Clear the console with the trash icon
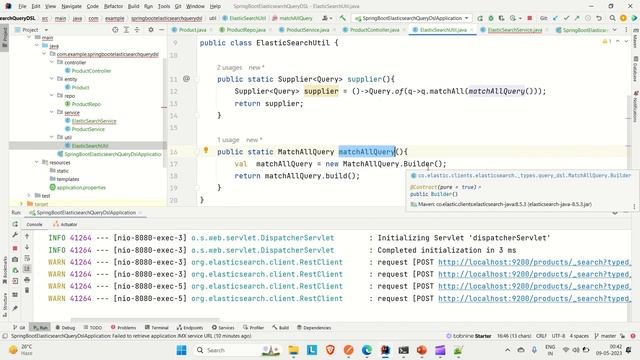This screenshot has width=640, height=360. (x=27, y=290)
